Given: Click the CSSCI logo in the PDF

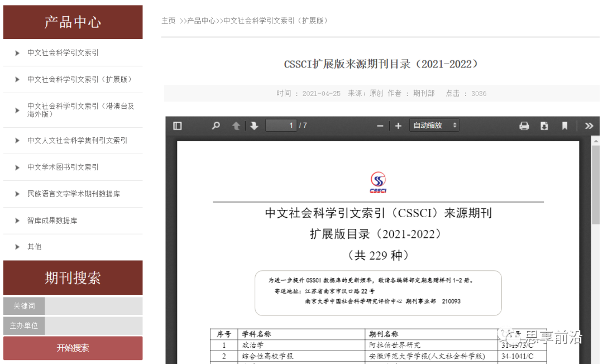Looking at the screenshot, I should (x=378, y=182).
